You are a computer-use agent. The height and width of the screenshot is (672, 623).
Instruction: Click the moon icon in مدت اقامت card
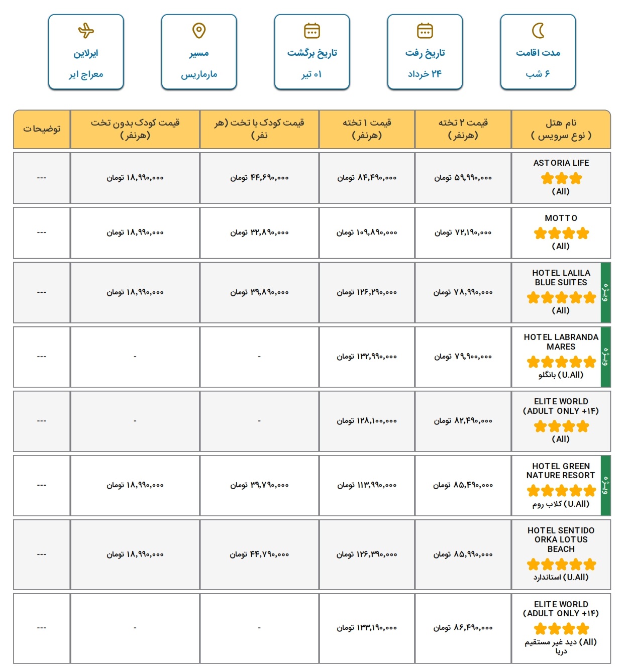point(538,31)
